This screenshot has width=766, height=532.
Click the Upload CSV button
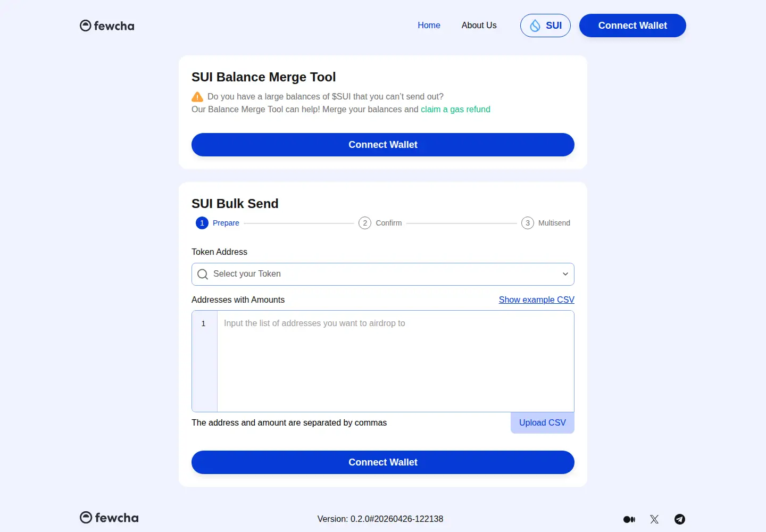tap(543, 423)
